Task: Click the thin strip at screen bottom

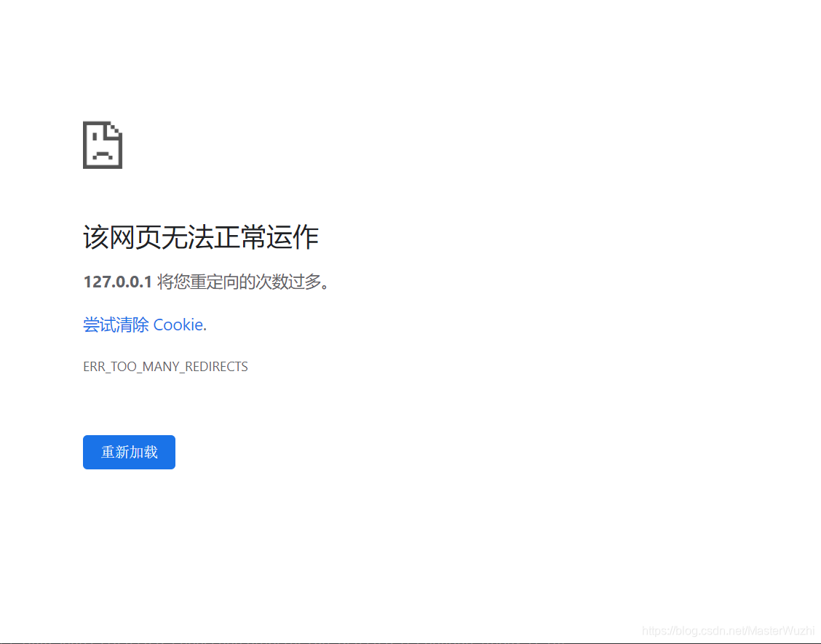Action: 410,641
